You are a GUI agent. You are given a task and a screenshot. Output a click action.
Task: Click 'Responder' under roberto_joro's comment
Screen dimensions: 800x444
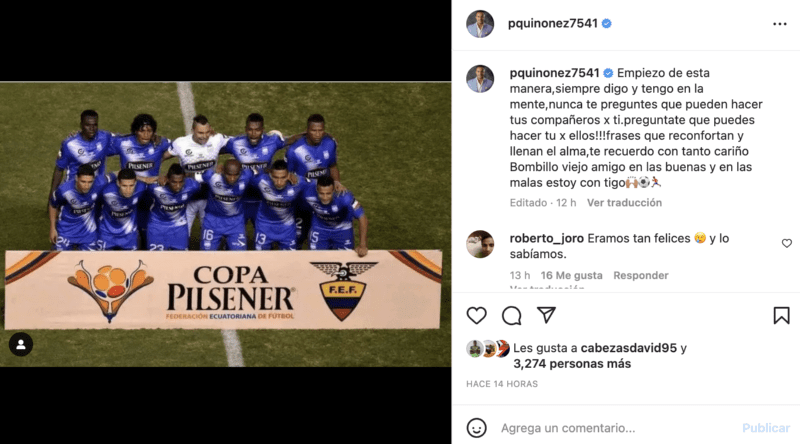(x=641, y=276)
